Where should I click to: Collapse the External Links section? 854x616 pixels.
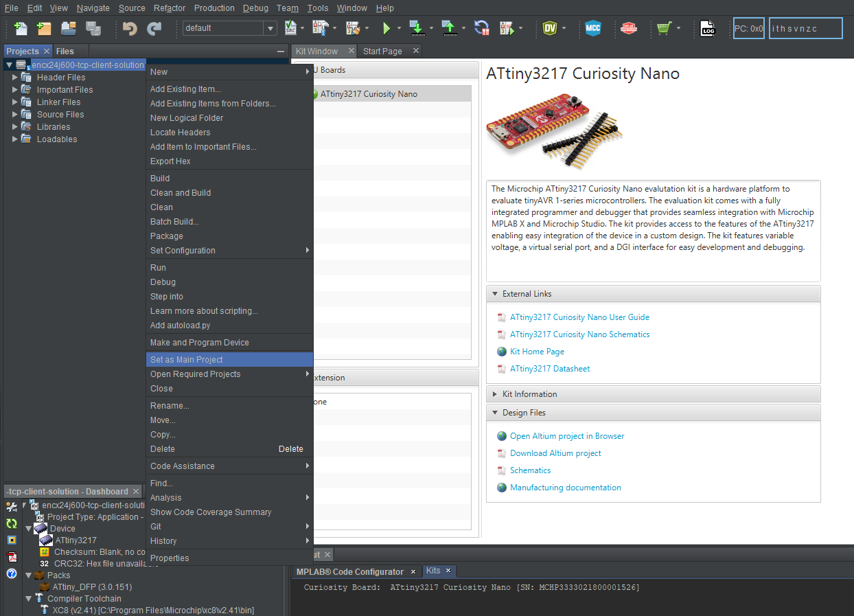tap(494, 294)
